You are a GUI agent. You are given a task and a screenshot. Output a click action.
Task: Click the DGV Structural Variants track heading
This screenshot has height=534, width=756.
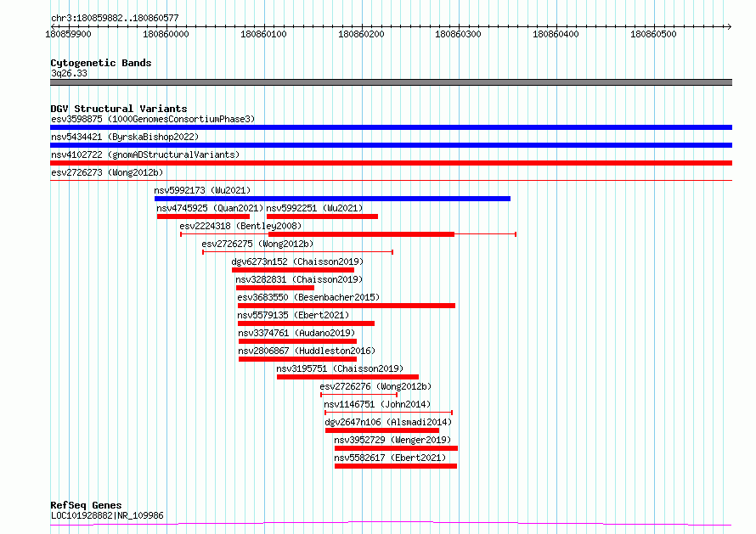[x=119, y=109]
